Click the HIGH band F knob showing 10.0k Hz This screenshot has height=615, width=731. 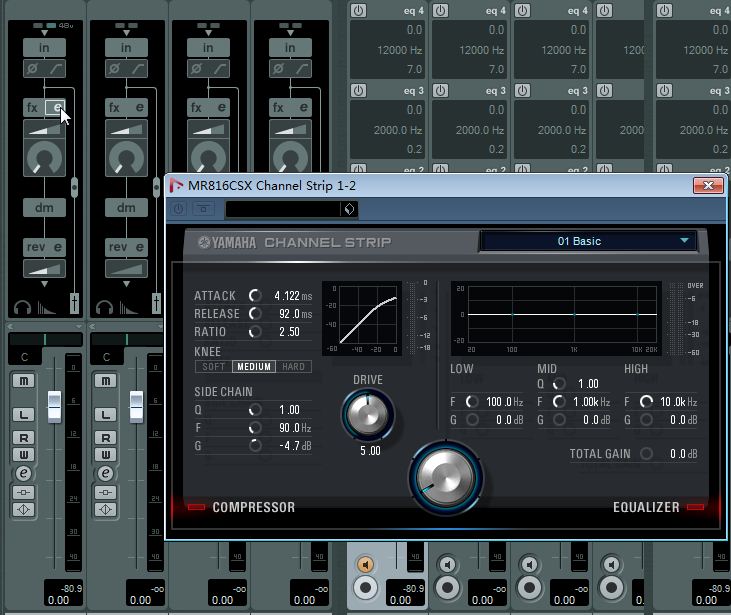click(646, 402)
